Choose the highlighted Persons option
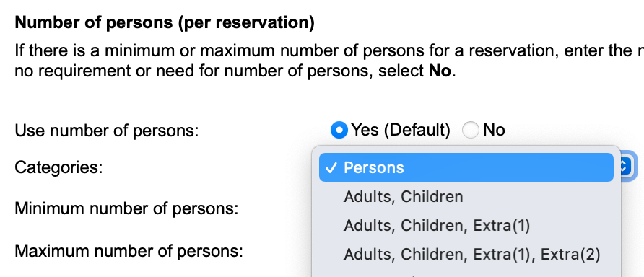Image resolution: width=644 pixels, height=277 pixels. (466, 167)
